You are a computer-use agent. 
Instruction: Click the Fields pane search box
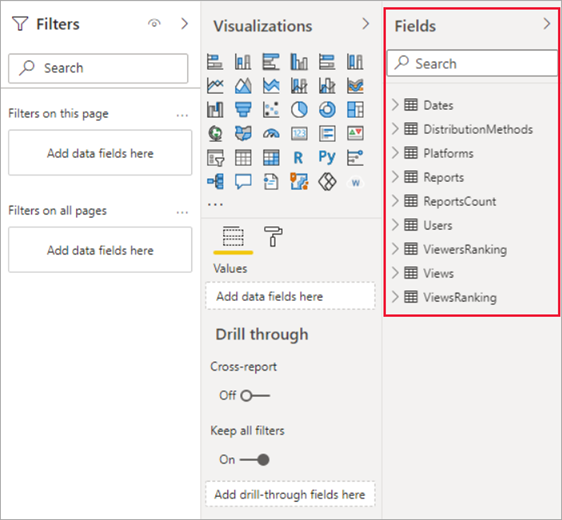pyautogui.click(x=472, y=63)
